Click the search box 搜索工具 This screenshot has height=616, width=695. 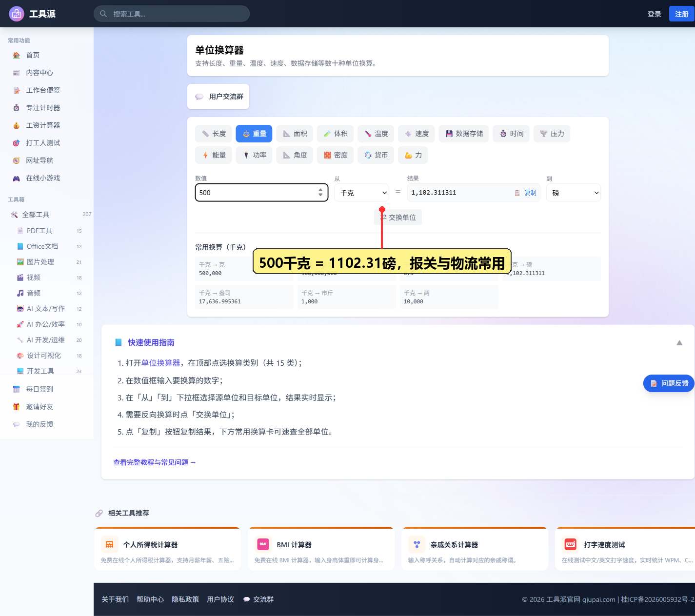[x=172, y=14]
